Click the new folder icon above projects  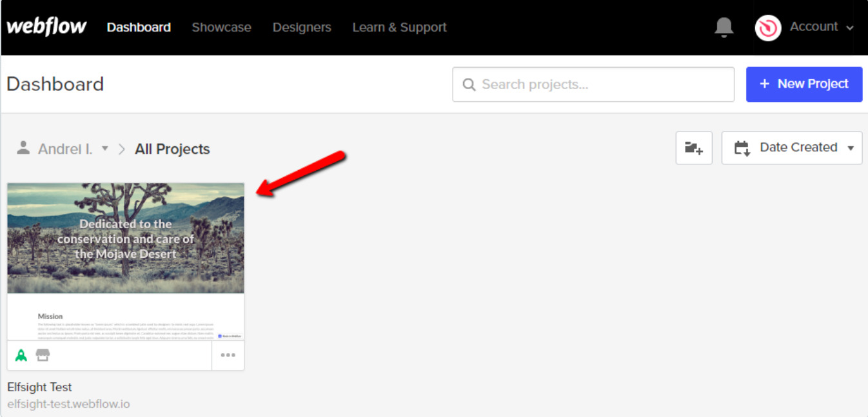693,148
